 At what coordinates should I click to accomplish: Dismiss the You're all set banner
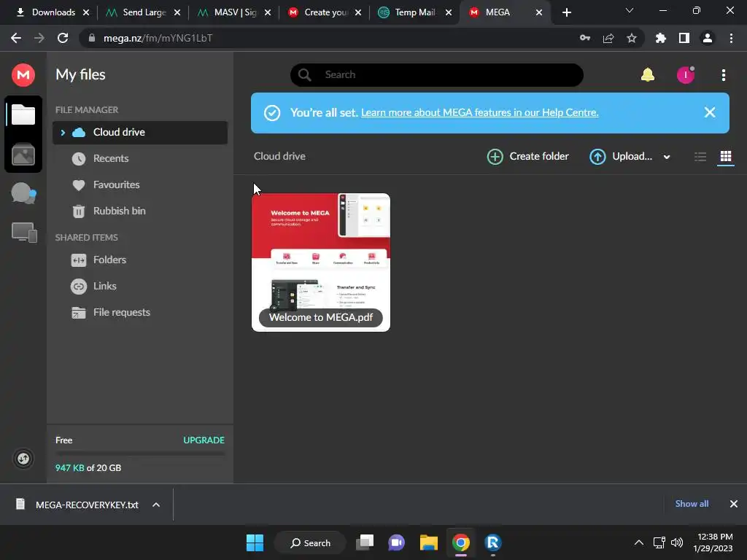pyautogui.click(x=709, y=112)
